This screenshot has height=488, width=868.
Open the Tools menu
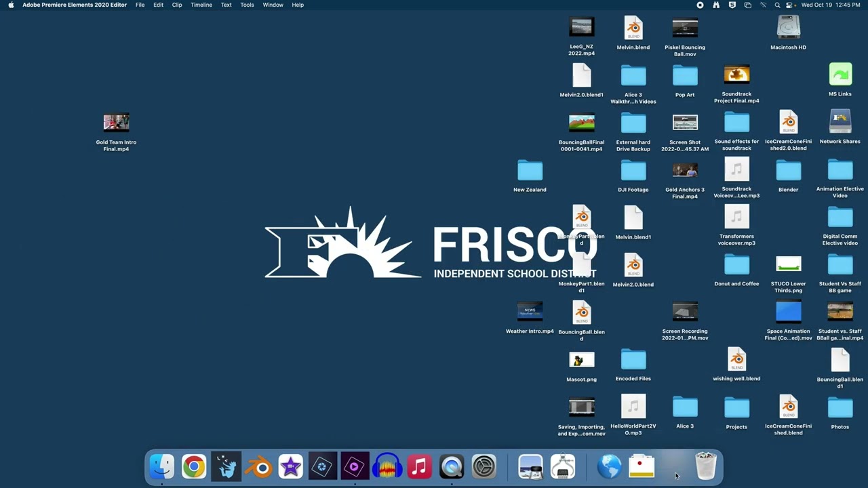pyautogui.click(x=247, y=5)
